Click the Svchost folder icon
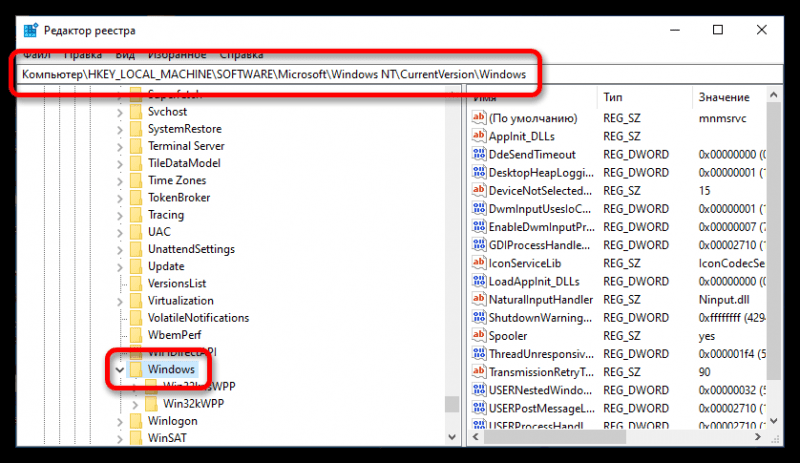The image size is (800, 463). tap(136, 112)
